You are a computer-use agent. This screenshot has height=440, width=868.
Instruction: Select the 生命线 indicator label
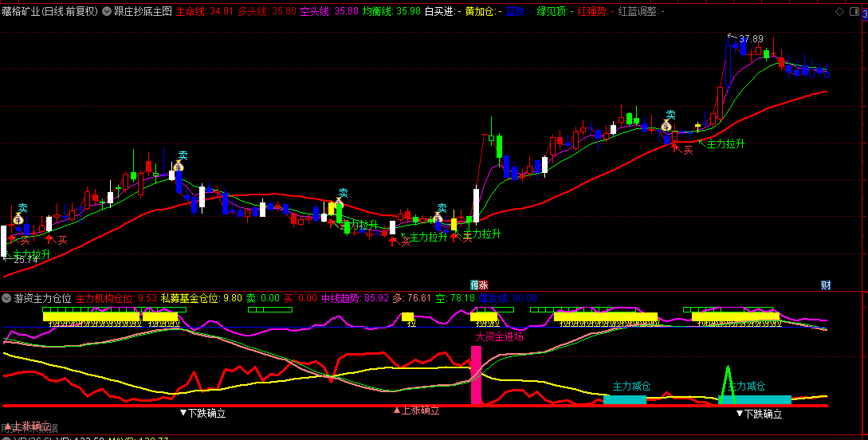tap(192, 11)
